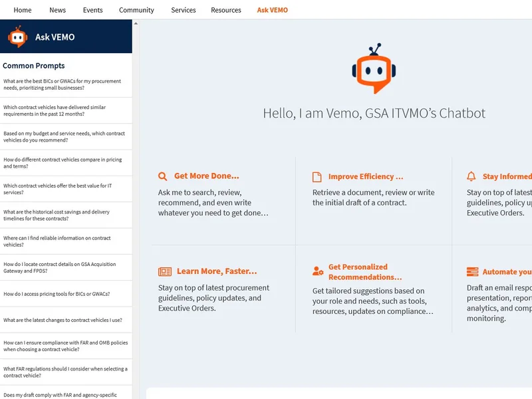Open the Home menu item

23,10
